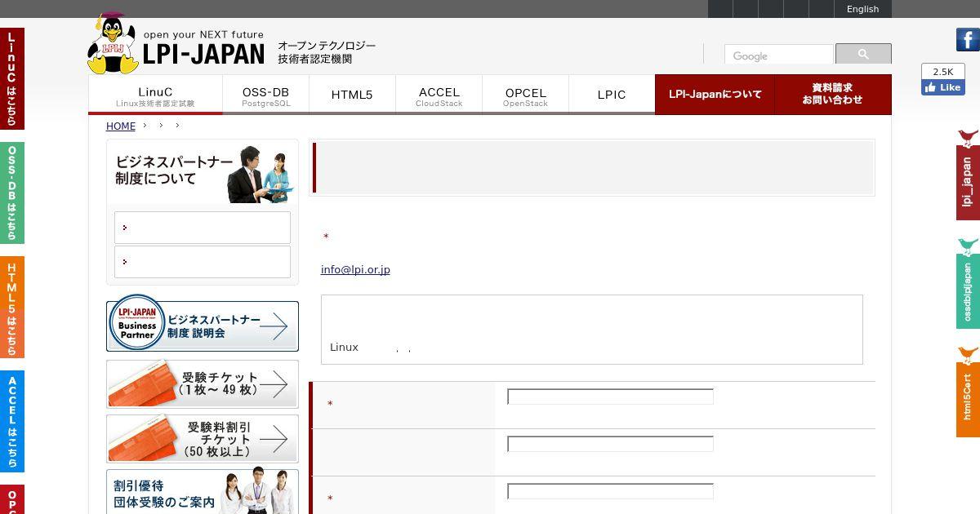This screenshot has height=514, width=980.
Task: Open ossdbjpjapan Twitter side tab
Action: point(968,283)
